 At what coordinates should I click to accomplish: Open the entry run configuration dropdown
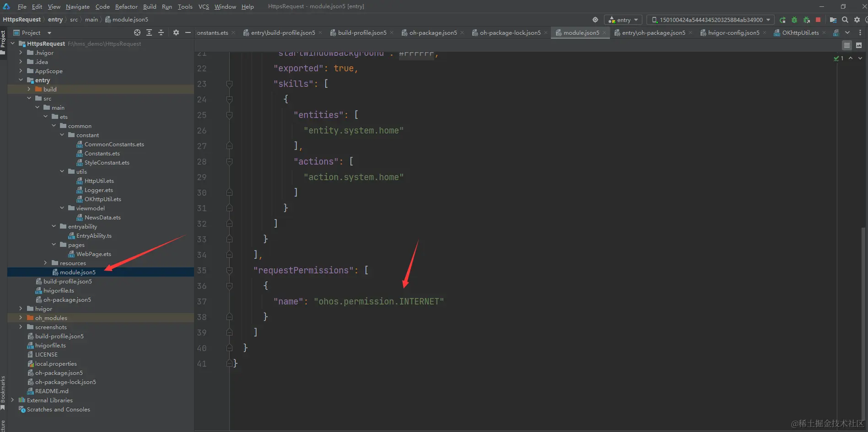pyautogui.click(x=623, y=20)
